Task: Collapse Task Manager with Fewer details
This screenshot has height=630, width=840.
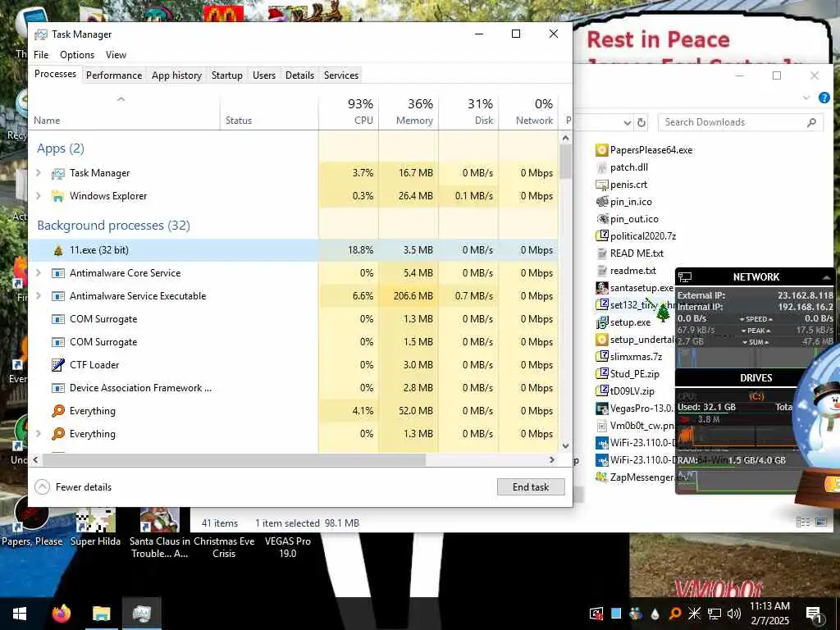Action: tap(73, 487)
